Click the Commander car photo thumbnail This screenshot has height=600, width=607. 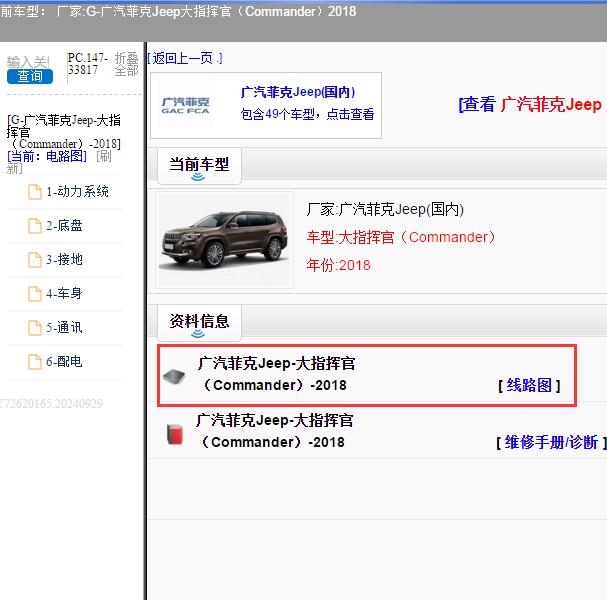(x=225, y=240)
